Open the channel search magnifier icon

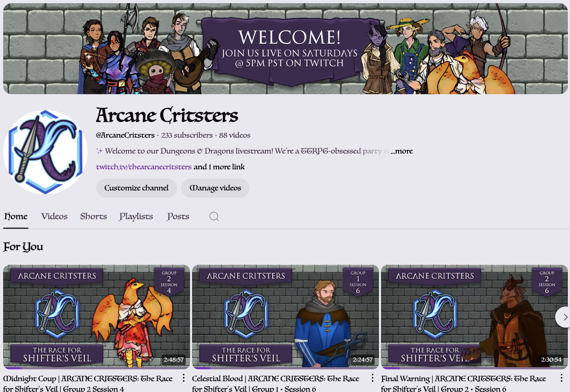pyautogui.click(x=214, y=217)
